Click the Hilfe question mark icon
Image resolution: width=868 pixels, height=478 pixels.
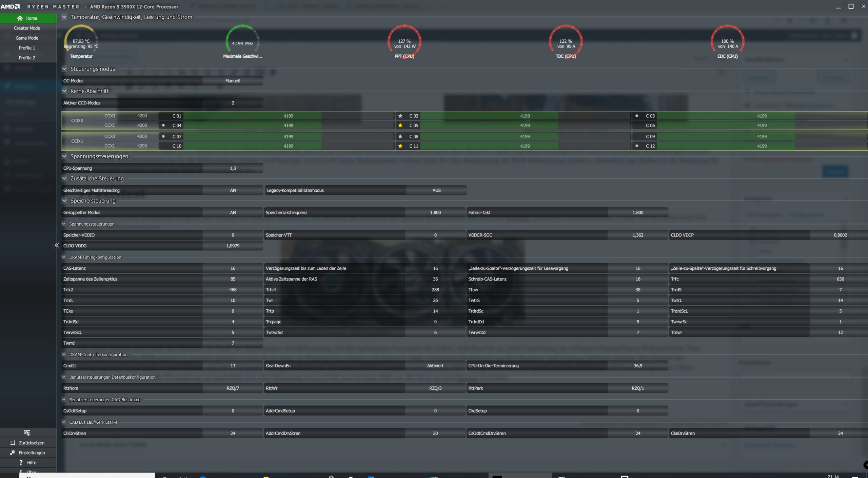[x=21, y=462]
